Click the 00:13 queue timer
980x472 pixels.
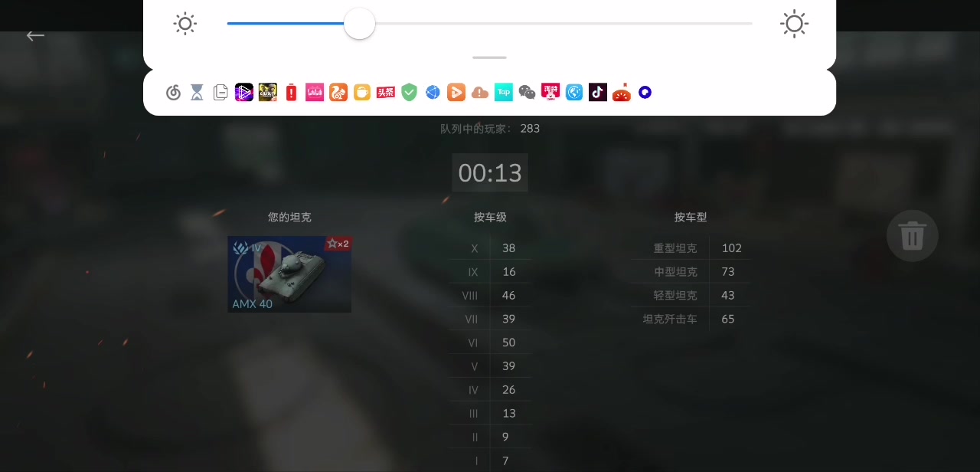pos(490,173)
